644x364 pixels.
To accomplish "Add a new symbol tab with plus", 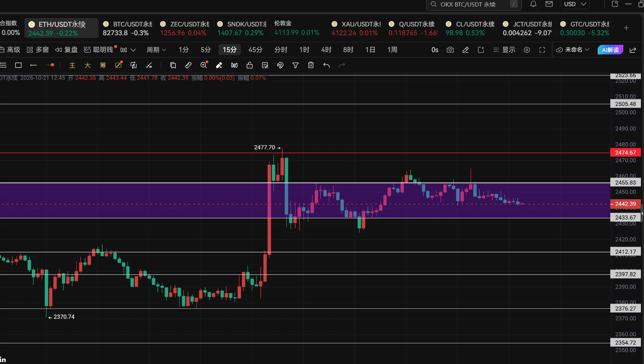I will pos(626,28).
